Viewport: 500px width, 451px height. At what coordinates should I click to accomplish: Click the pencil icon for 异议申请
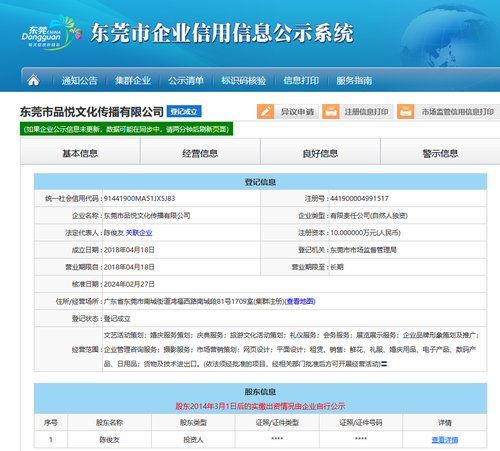265,111
